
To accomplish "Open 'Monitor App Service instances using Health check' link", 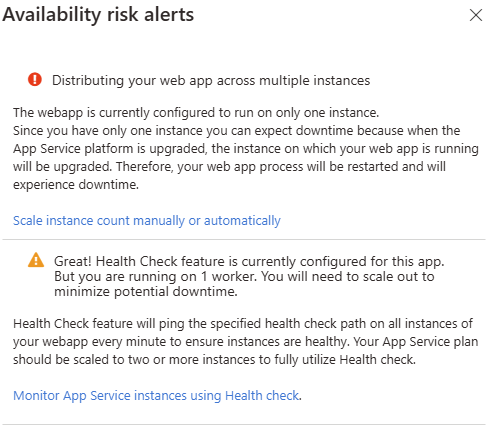I will coord(156,396).
